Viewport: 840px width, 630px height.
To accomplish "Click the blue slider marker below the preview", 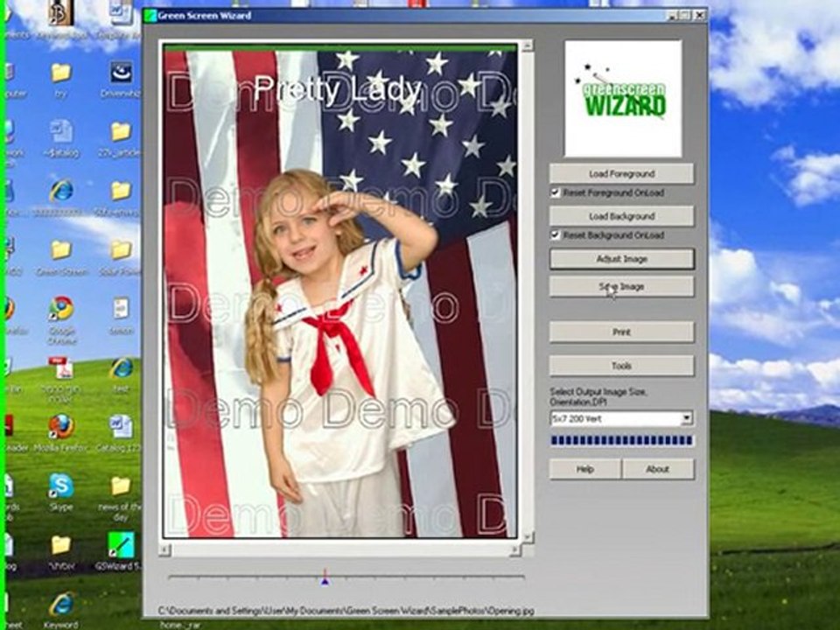I will 325,581.
